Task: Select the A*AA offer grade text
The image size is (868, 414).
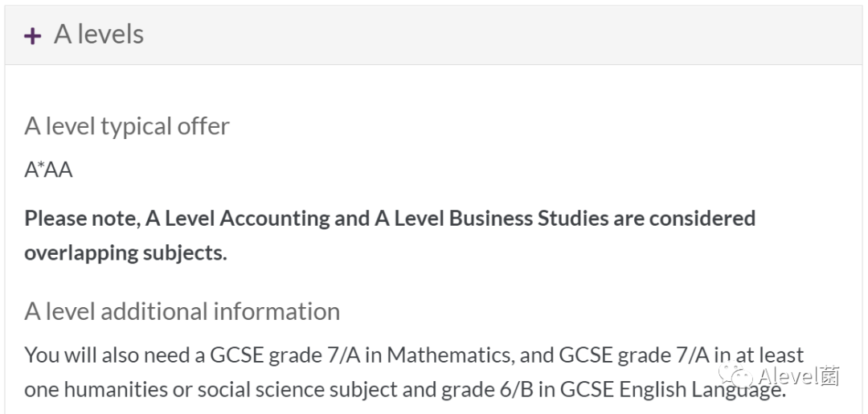Action: [48, 170]
